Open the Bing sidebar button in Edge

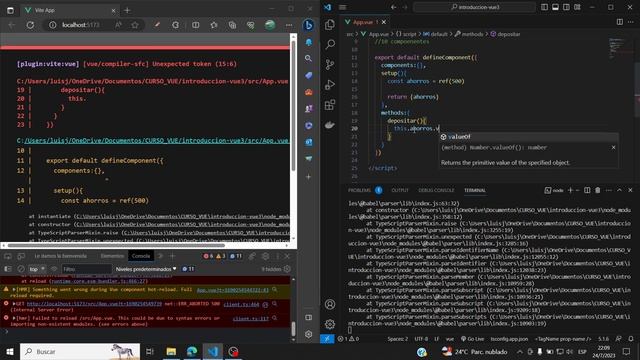tap(309, 25)
